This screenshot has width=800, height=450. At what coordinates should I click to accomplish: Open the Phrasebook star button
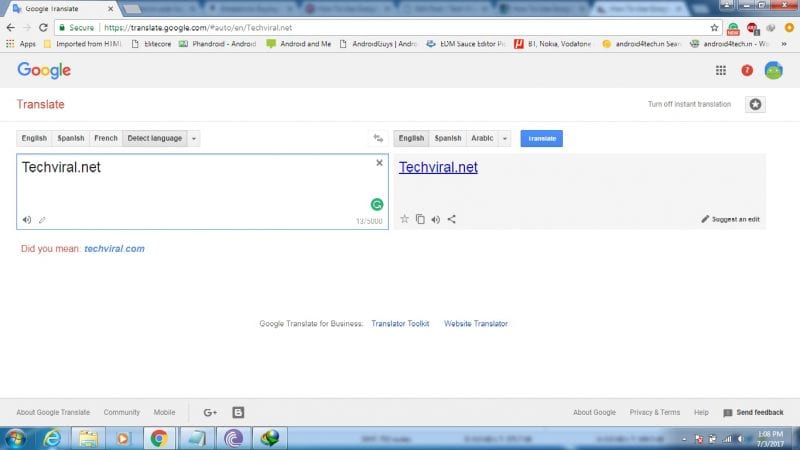755,104
